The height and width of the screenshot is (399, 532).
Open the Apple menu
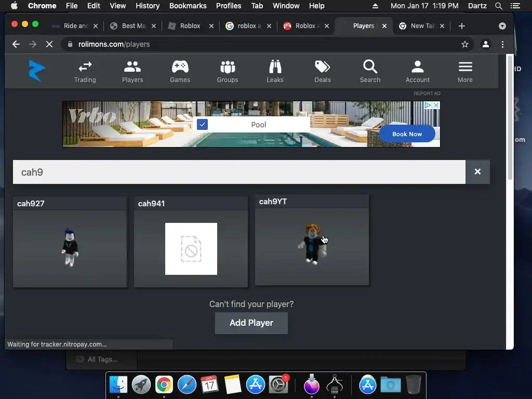click(14, 6)
